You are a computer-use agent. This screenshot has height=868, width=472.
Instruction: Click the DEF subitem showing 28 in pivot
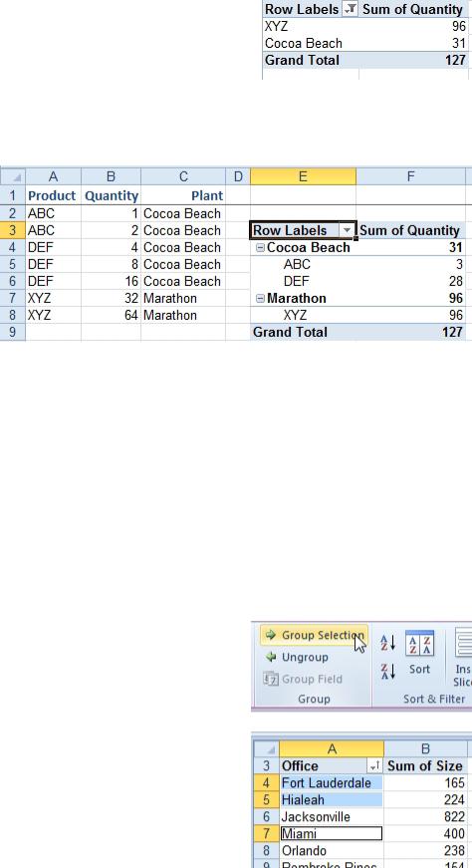297,281
